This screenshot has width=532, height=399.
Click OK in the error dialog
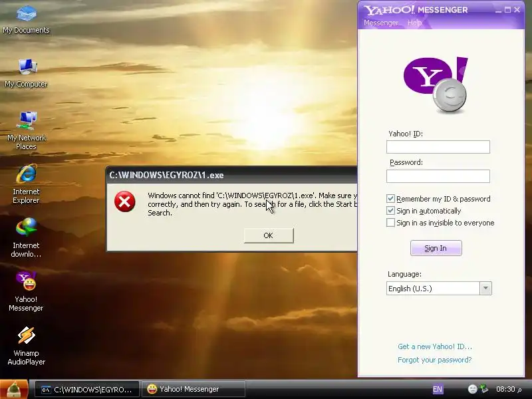click(x=269, y=235)
